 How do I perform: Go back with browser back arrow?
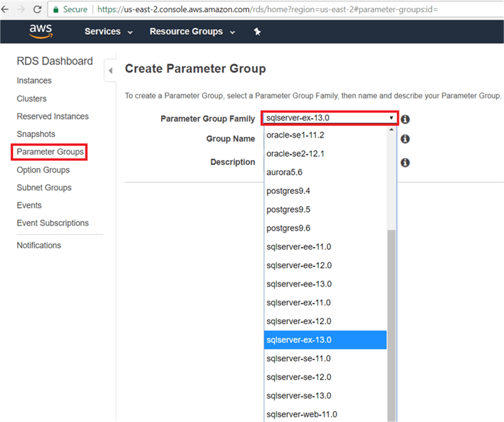point(5,9)
